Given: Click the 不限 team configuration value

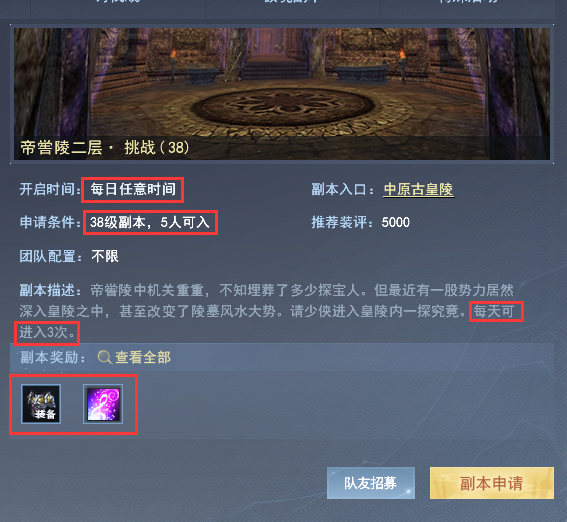Looking at the screenshot, I should [105, 256].
